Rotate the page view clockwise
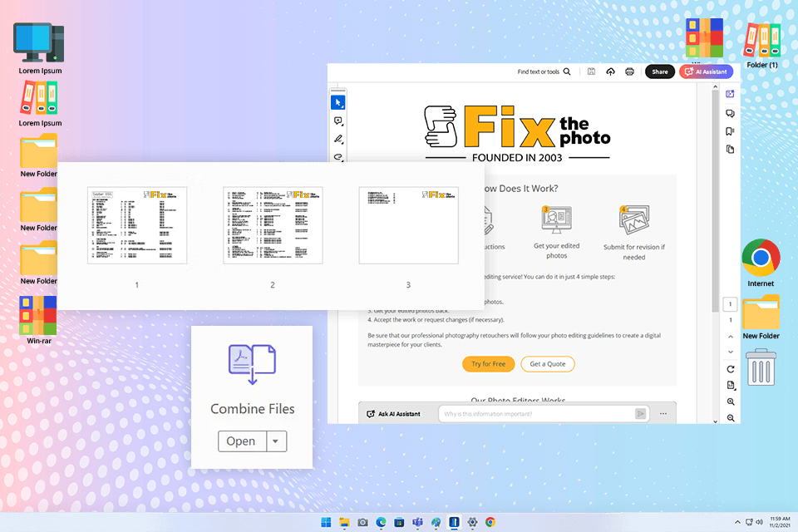The image size is (798, 532). pyautogui.click(x=731, y=369)
